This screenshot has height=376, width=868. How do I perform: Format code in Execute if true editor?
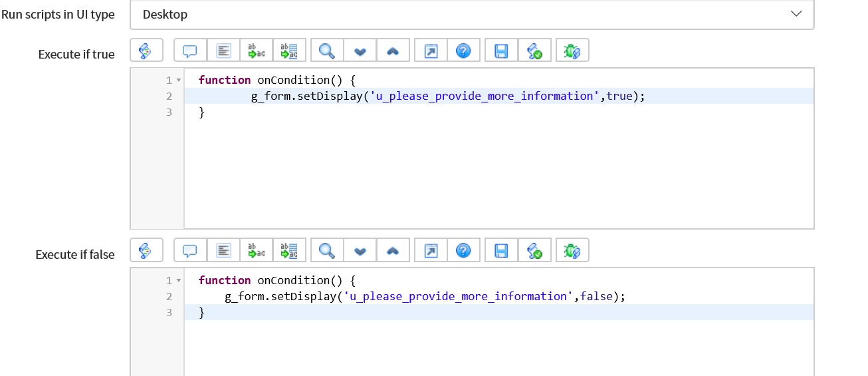(224, 51)
